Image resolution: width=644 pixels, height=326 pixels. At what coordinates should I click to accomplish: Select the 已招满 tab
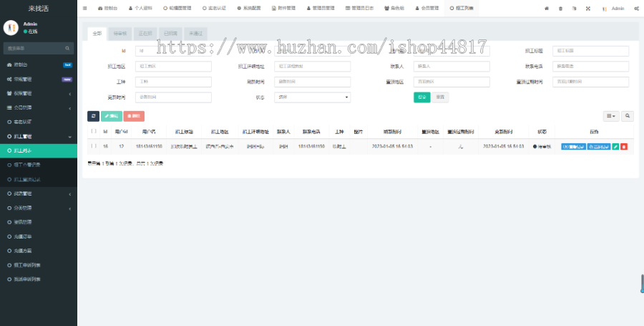pyautogui.click(x=170, y=34)
